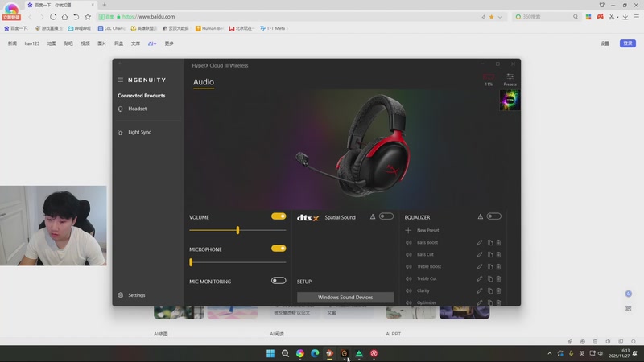Open the TFT Meta bookmark
This screenshot has width=644, height=362.
(x=273, y=28)
